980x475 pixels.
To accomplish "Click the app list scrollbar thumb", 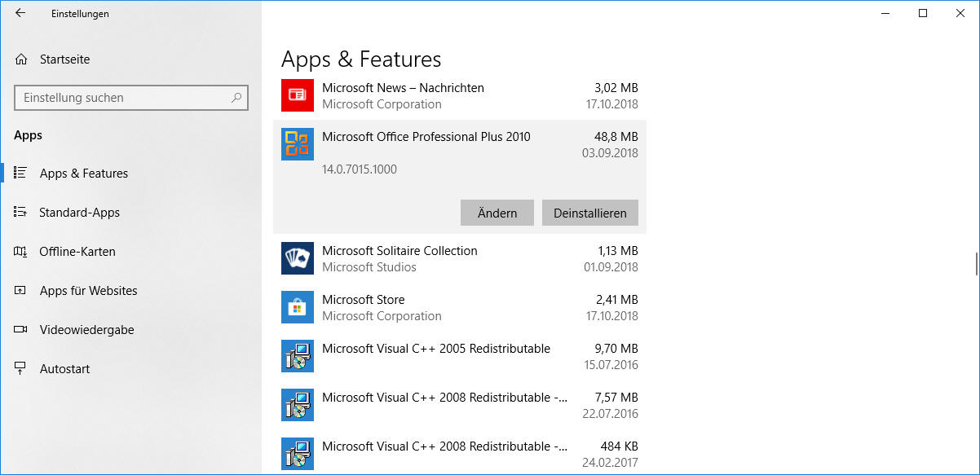I will click(x=975, y=264).
